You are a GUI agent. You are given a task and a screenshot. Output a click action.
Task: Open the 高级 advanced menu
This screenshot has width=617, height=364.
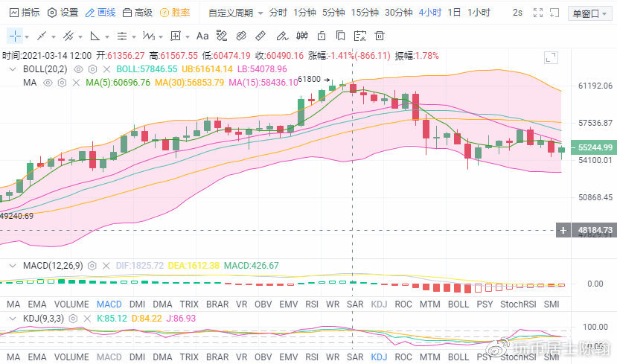[x=138, y=13]
